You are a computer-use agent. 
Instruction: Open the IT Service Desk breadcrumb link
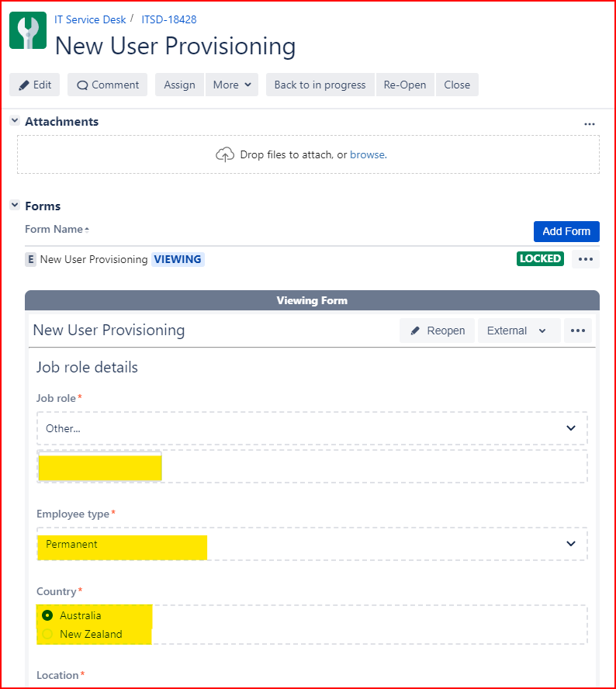click(x=90, y=19)
